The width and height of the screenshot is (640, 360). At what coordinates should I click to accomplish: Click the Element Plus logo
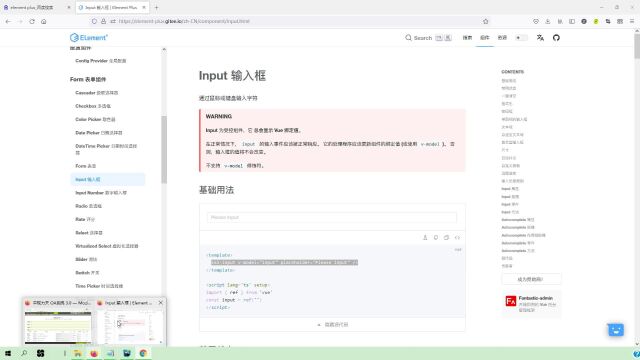tap(89, 38)
